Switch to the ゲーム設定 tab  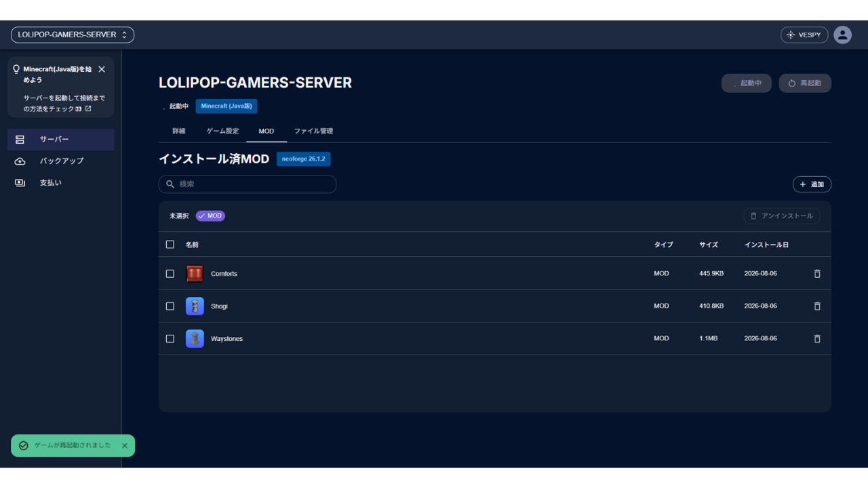pyautogui.click(x=222, y=131)
